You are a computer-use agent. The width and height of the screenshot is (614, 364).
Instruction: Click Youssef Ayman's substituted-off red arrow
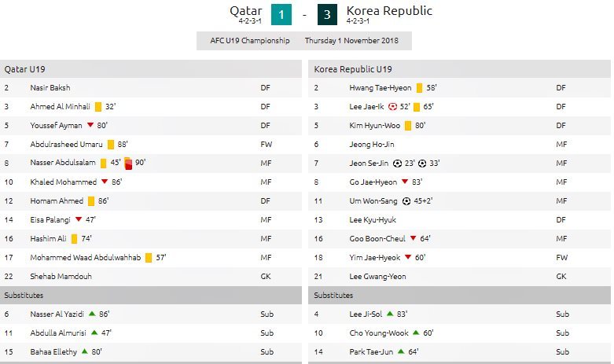click(90, 125)
